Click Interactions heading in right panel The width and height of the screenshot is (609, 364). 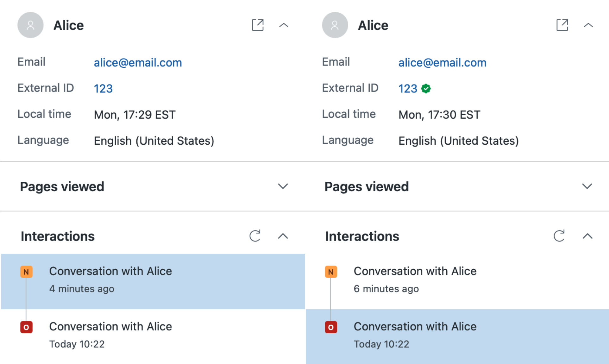(x=362, y=236)
